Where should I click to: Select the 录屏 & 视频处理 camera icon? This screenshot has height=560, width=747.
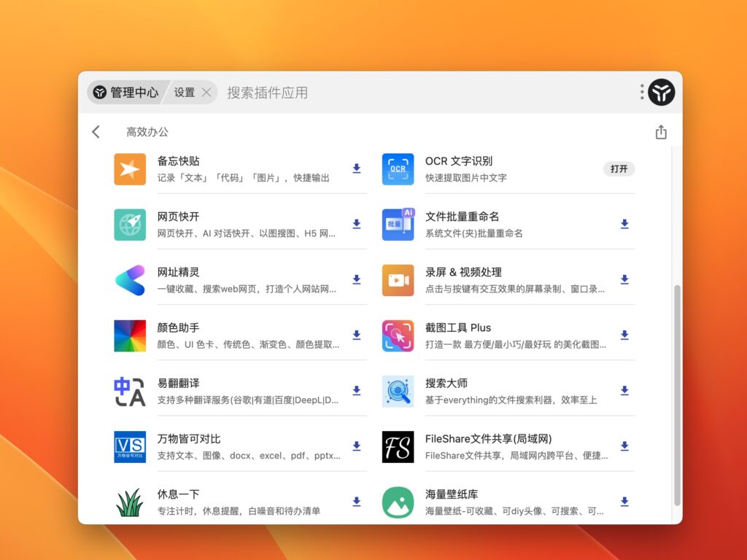[398, 280]
